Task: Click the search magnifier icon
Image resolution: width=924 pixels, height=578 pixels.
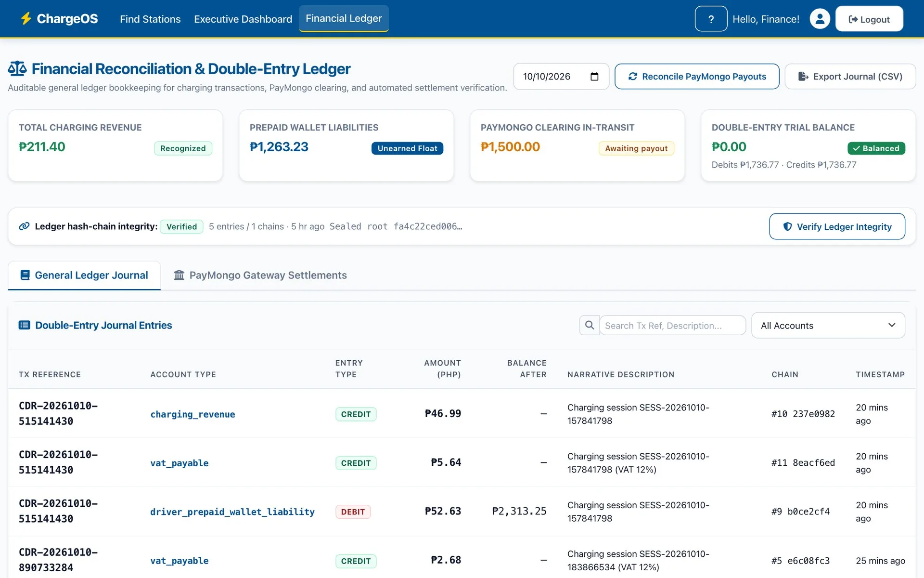Action: 590,325
